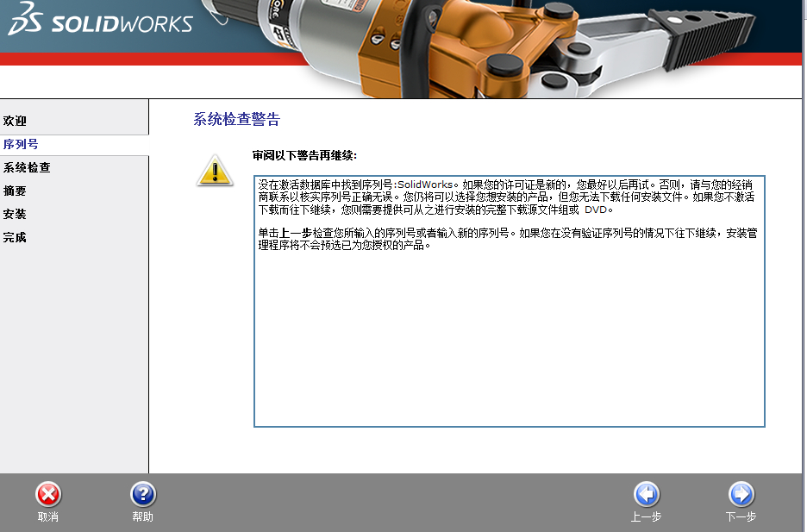Select the 安装 step in the sidebar
Screen dimensions: 807x532
tap(15, 214)
